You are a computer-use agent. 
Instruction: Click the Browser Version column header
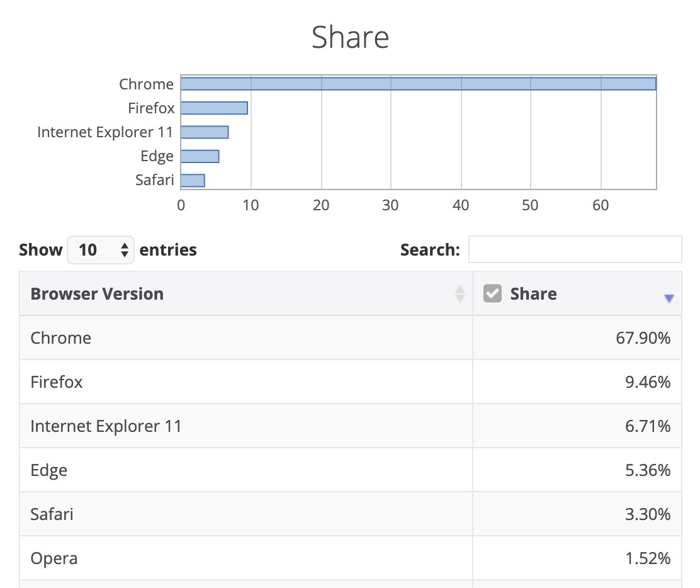point(97,294)
